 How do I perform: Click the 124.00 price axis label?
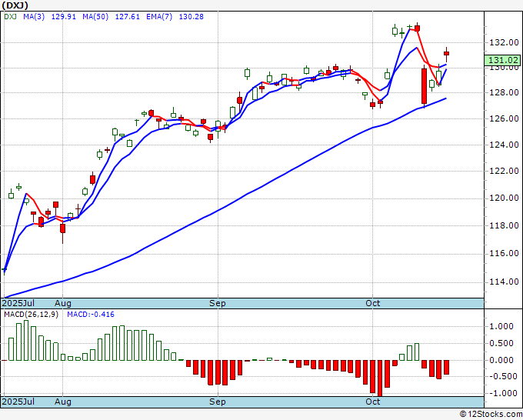pyautogui.click(x=504, y=145)
